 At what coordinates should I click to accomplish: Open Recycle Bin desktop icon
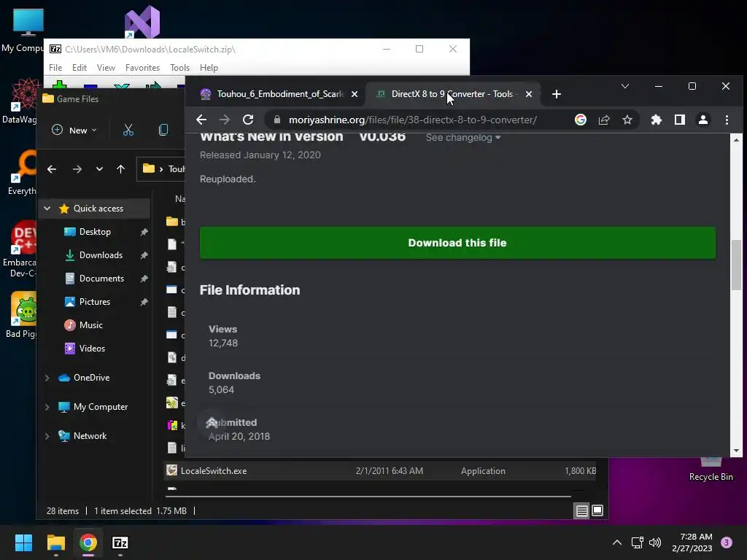tap(711, 469)
